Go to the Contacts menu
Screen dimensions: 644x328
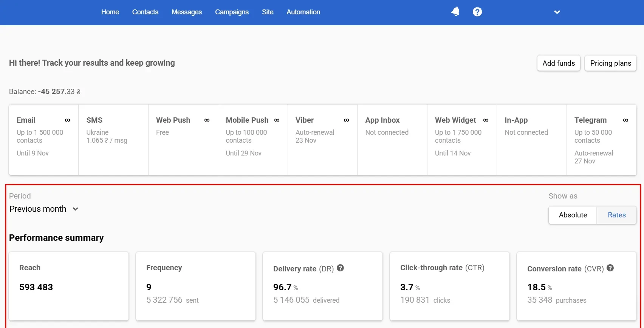[145, 12]
